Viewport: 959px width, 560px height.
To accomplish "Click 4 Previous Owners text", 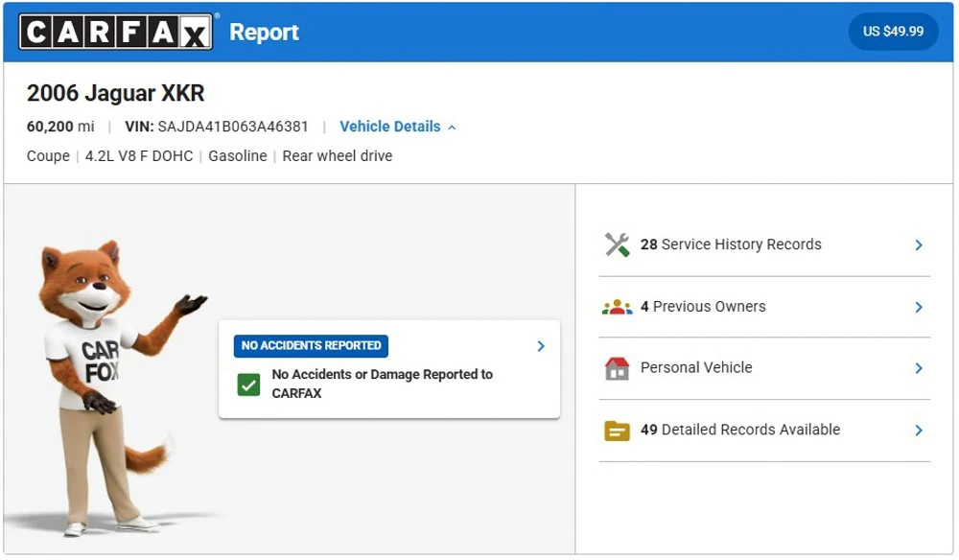I will point(703,306).
